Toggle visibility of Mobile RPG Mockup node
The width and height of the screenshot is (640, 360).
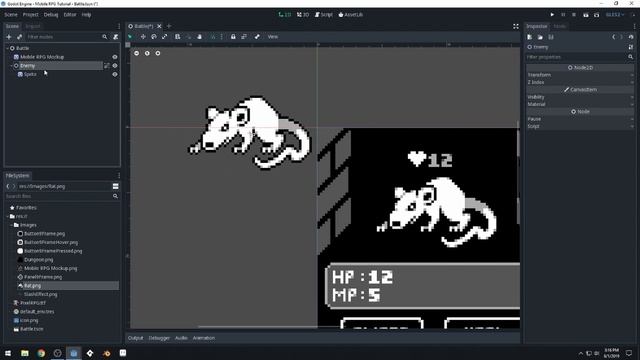115,57
